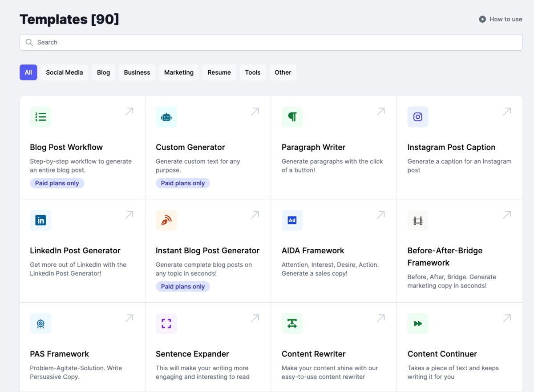Image resolution: width=534 pixels, height=392 pixels.
Task: Show the Tools category templates
Action: pyautogui.click(x=252, y=72)
